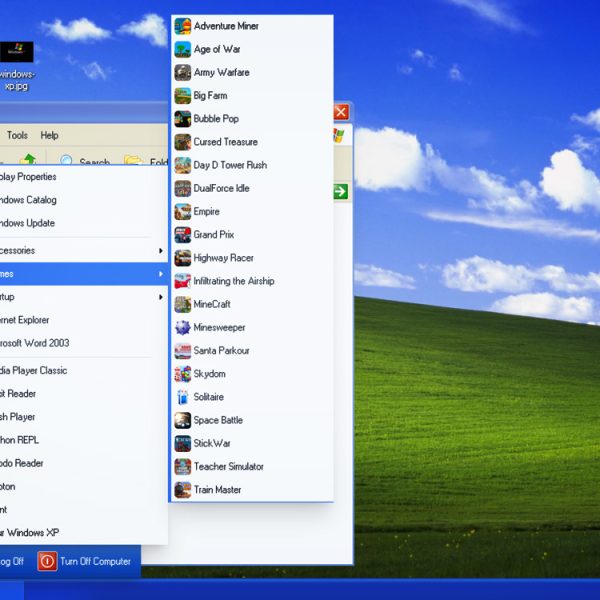Click the "Cursed Treasure" text

[225, 142]
